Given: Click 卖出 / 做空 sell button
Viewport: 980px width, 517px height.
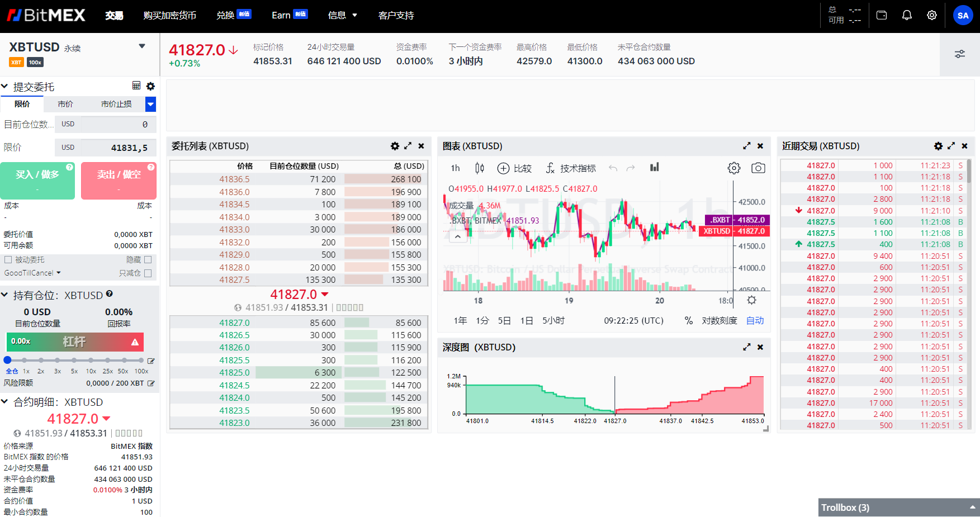Looking at the screenshot, I should 119,181.
